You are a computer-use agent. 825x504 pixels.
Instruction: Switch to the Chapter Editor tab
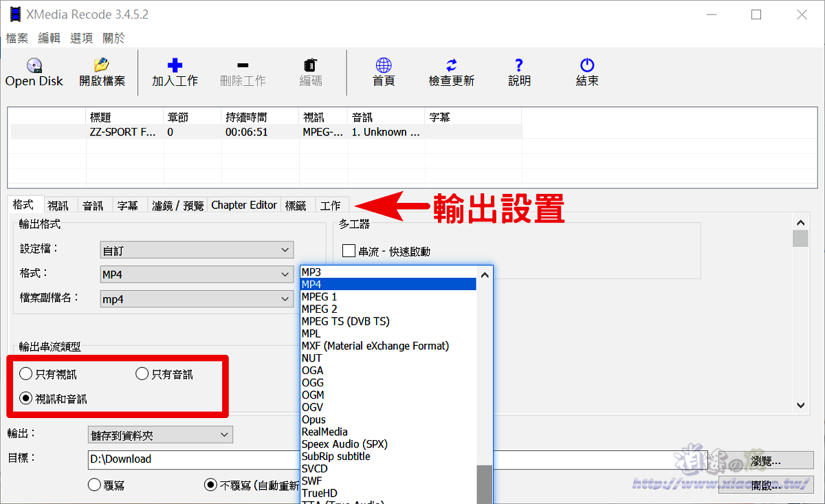(244, 205)
